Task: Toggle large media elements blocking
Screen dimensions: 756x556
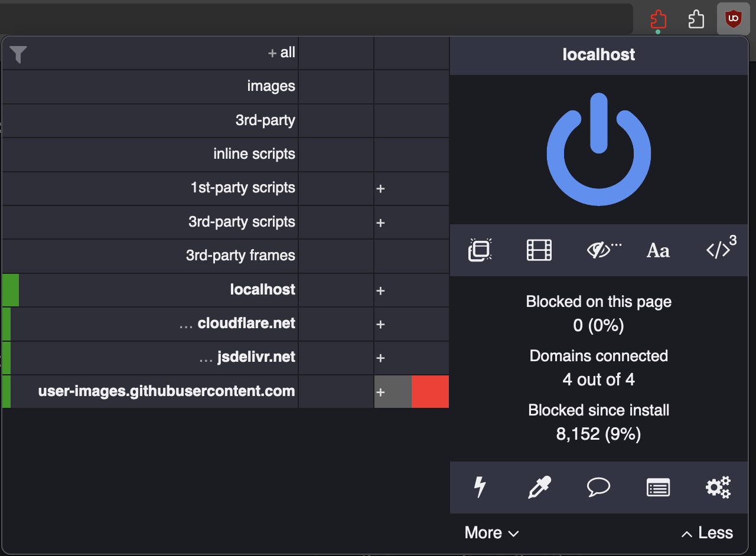Action: coord(539,250)
